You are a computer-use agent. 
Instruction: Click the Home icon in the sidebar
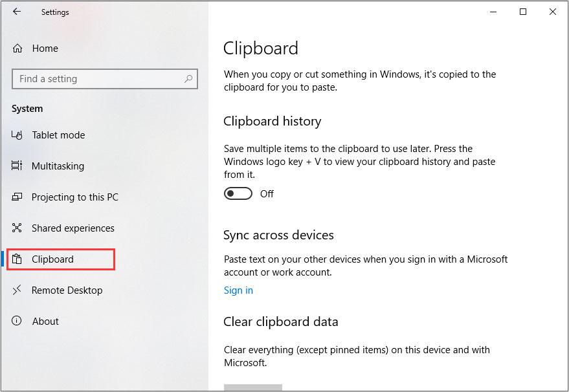click(x=16, y=48)
